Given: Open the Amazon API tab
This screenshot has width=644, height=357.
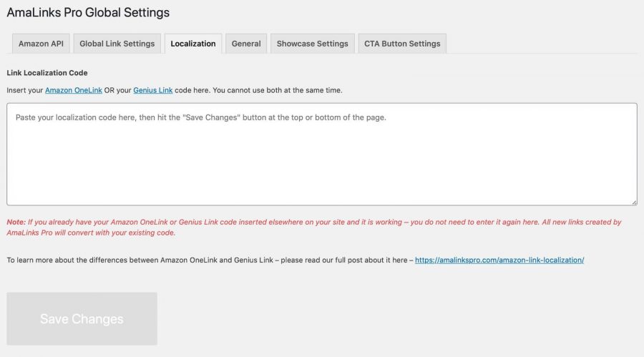Looking at the screenshot, I should 41,44.
